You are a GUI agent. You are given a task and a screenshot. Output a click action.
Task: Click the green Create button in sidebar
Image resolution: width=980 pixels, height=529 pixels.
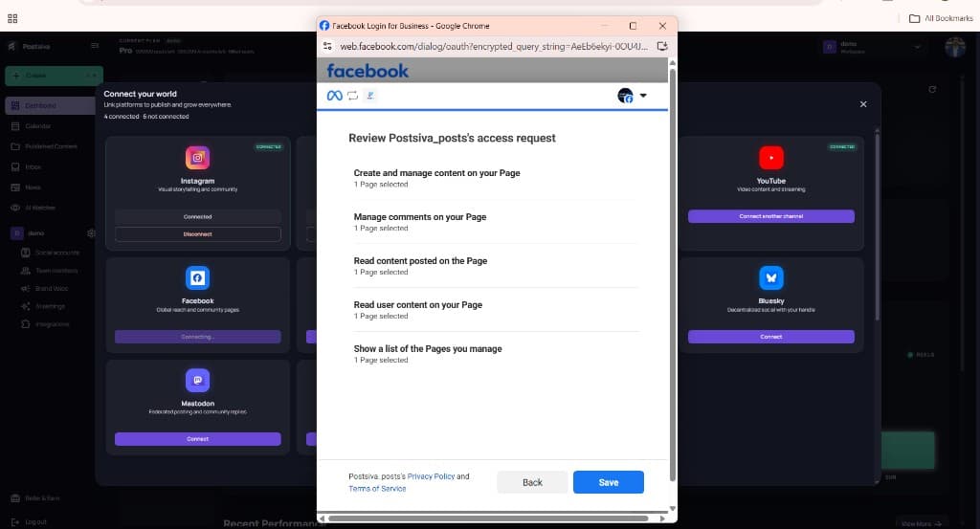(x=55, y=76)
